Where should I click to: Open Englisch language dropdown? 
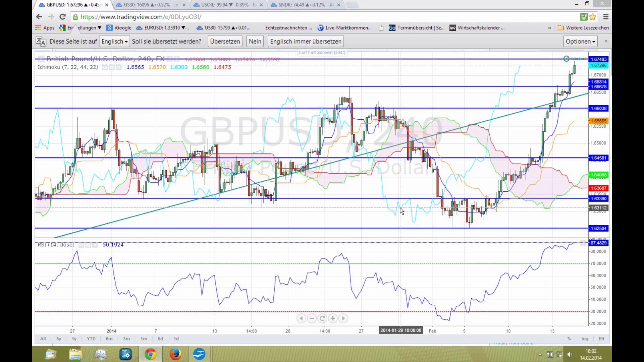(114, 42)
